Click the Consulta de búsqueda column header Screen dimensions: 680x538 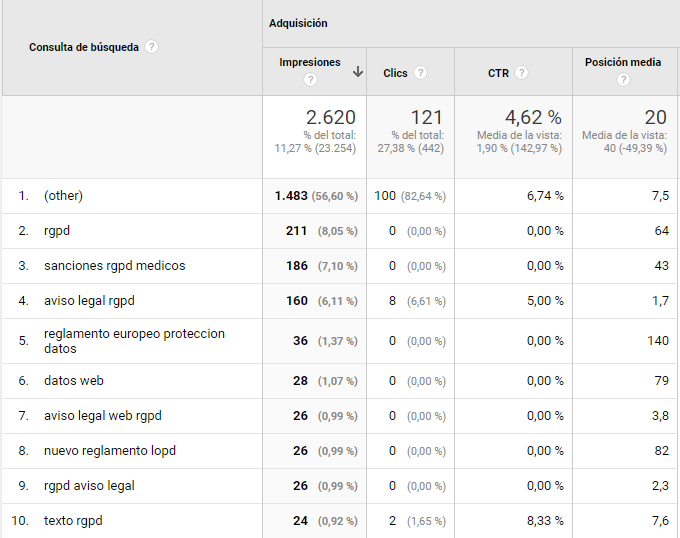[x=84, y=47]
